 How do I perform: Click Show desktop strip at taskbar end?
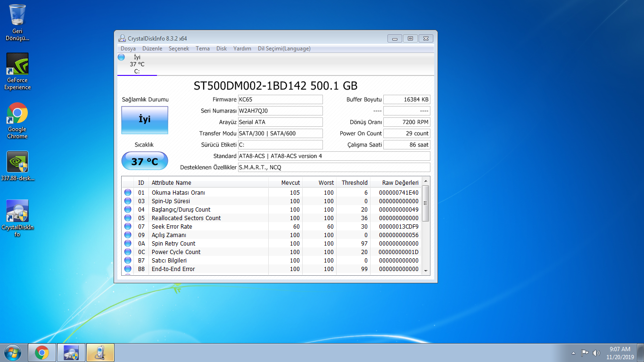641,353
